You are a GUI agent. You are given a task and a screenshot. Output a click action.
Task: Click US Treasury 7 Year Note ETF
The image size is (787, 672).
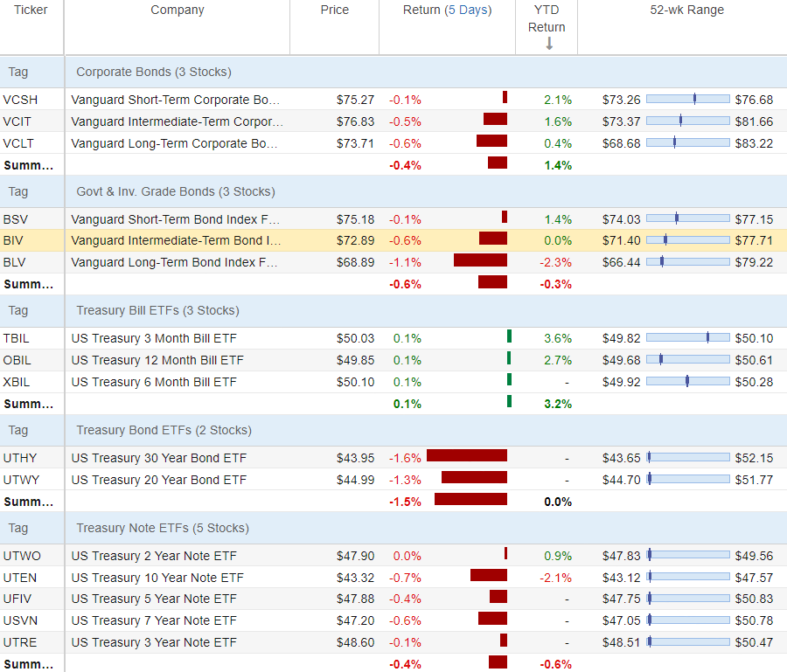tap(154, 620)
